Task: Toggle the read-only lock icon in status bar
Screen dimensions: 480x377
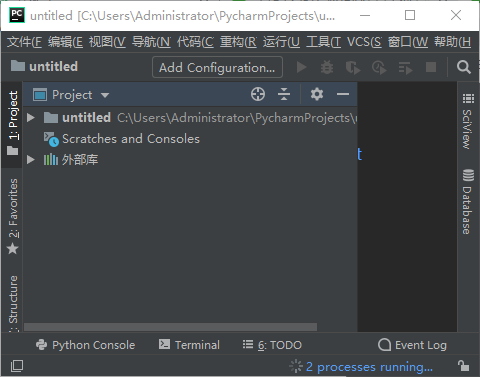Action: coord(463,366)
